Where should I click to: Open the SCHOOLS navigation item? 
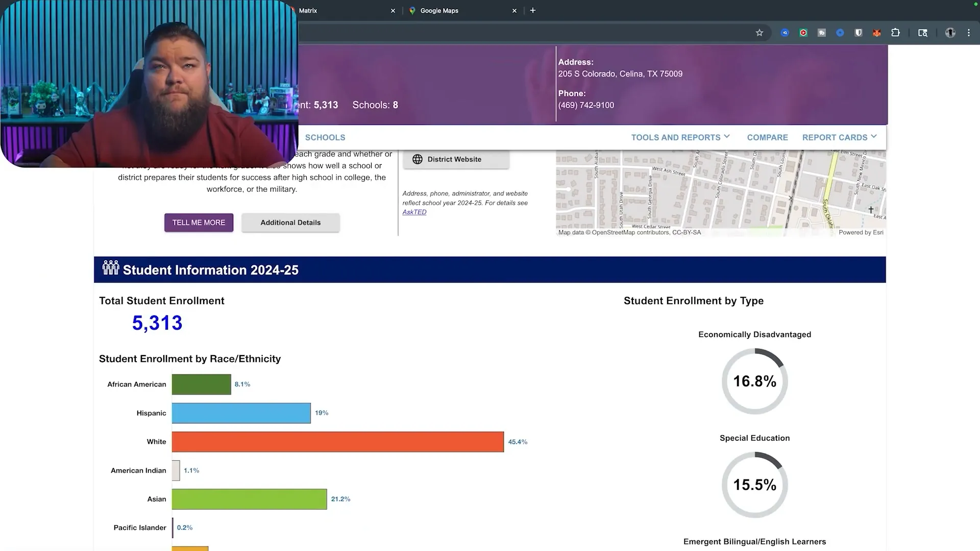click(x=325, y=137)
